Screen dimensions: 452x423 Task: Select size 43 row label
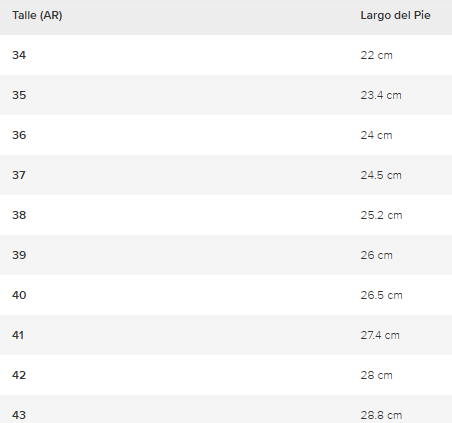tap(19, 415)
